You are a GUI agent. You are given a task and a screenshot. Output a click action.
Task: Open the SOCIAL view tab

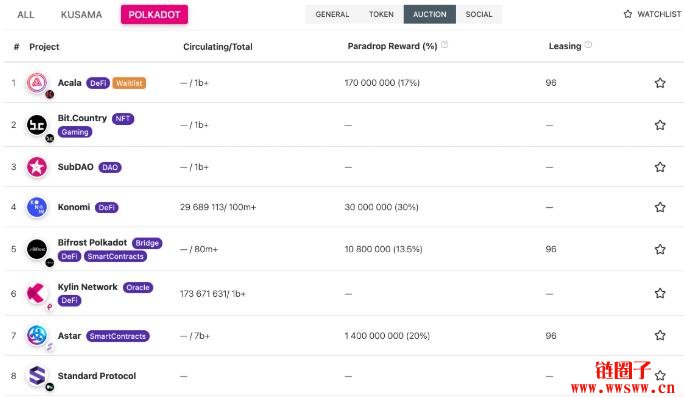tap(479, 14)
